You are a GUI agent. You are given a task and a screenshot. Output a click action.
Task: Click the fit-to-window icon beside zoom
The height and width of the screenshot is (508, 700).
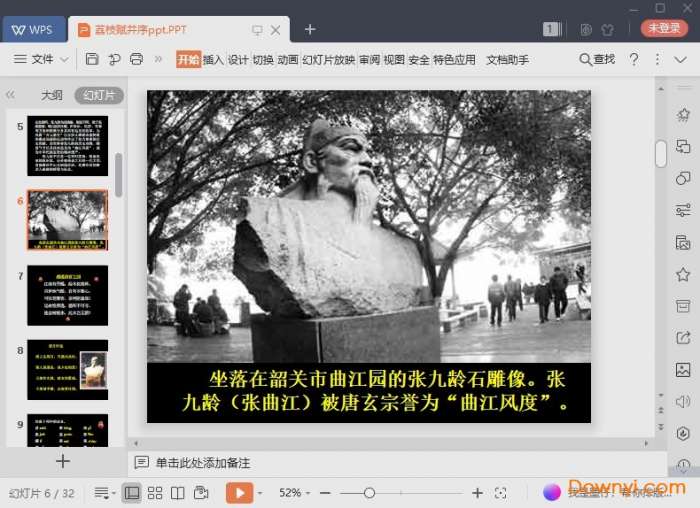tap(501, 493)
